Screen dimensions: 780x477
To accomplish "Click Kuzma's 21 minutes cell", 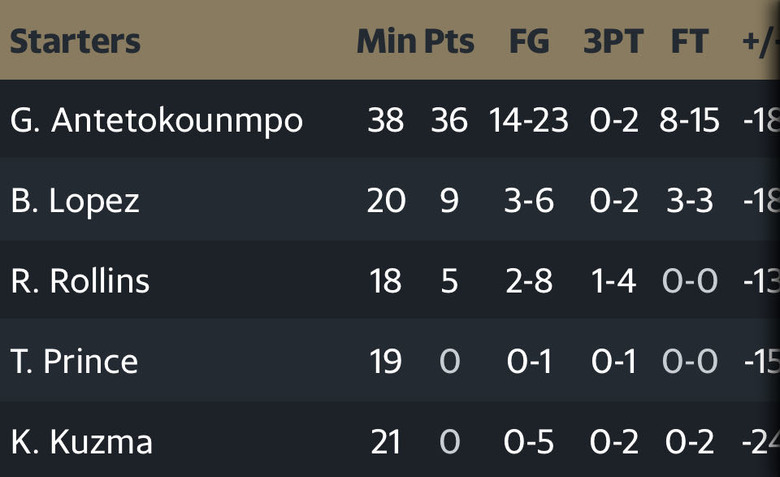I will coord(386,442).
